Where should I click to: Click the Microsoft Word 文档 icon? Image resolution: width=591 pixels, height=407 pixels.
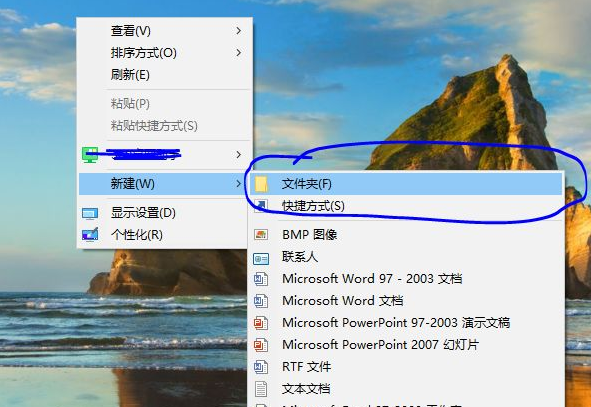coord(261,301)
